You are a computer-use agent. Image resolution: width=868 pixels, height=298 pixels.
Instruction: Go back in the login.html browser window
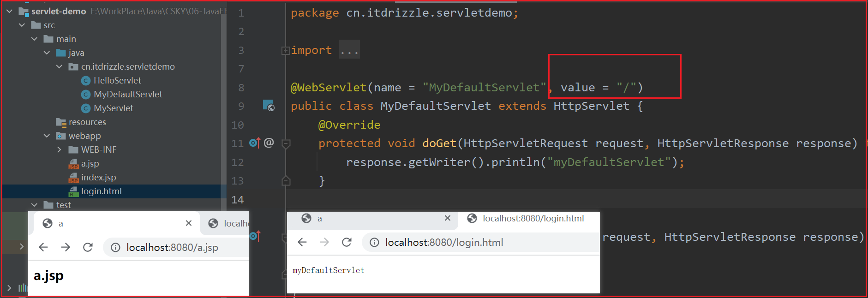coord(302,242)
